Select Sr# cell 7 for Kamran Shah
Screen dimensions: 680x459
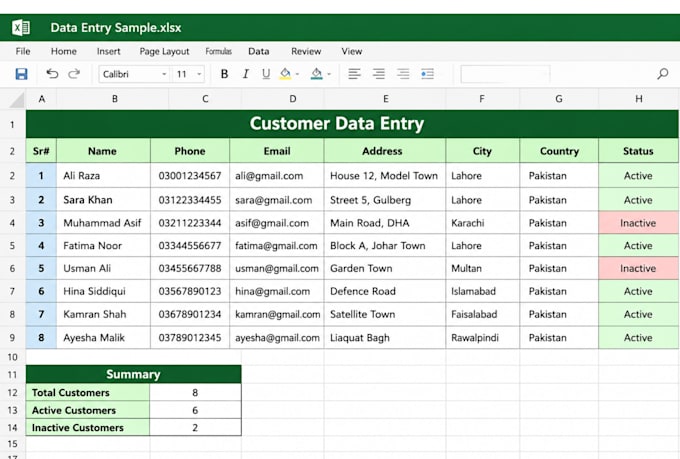[x=41, y=314]
